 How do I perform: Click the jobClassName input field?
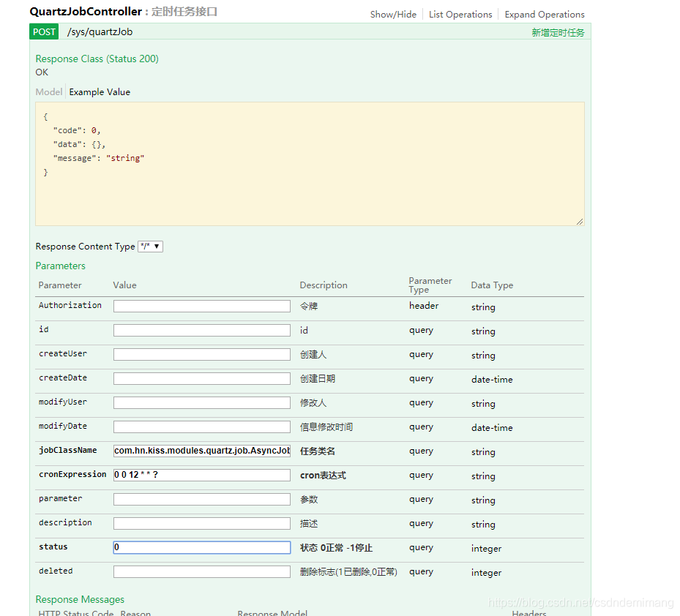tap(202, 451)
